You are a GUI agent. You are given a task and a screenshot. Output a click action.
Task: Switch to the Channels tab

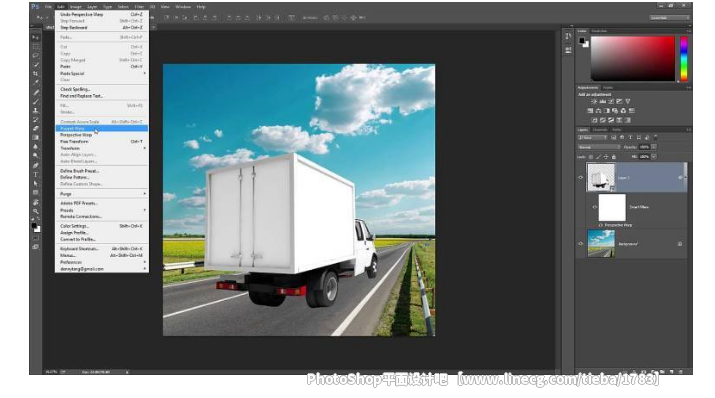coord(600,130)
